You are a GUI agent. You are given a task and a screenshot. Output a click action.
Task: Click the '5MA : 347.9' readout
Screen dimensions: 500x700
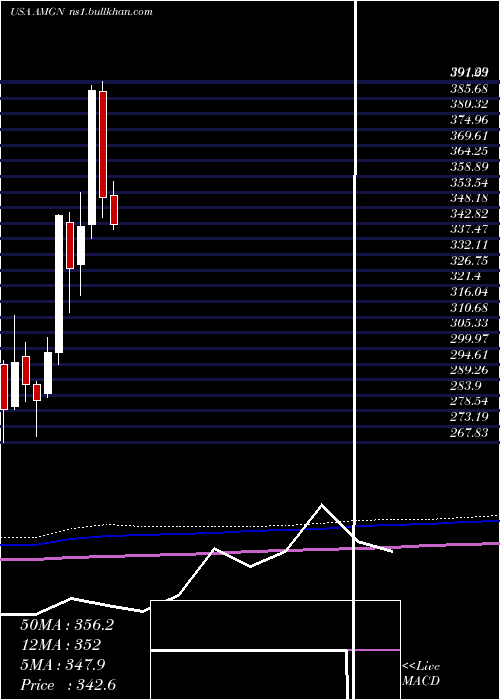62,665
